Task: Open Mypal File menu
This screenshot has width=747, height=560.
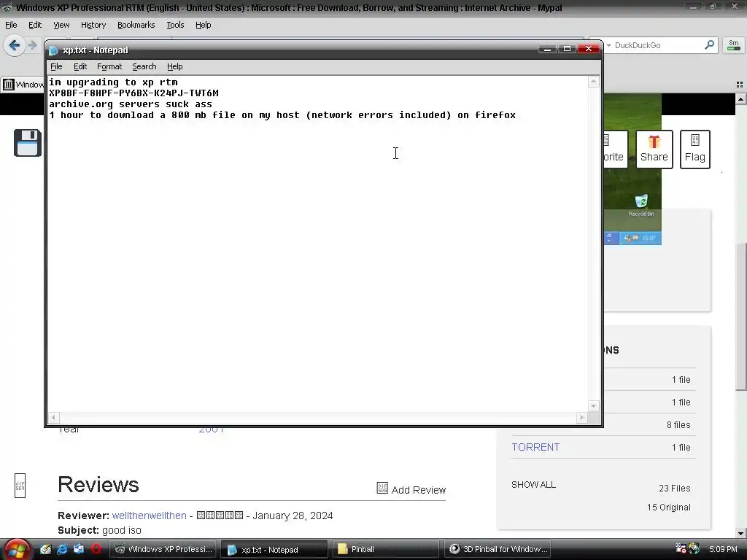Action: [11, 25]
